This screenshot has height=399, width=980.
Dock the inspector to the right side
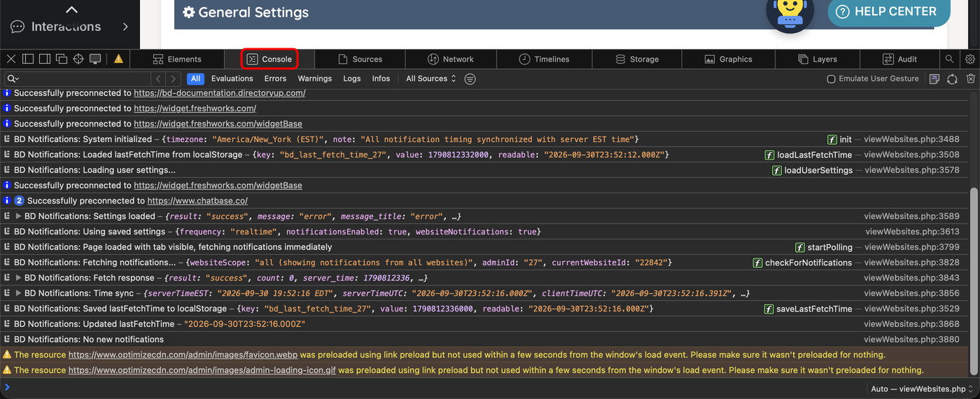(44, 59)
